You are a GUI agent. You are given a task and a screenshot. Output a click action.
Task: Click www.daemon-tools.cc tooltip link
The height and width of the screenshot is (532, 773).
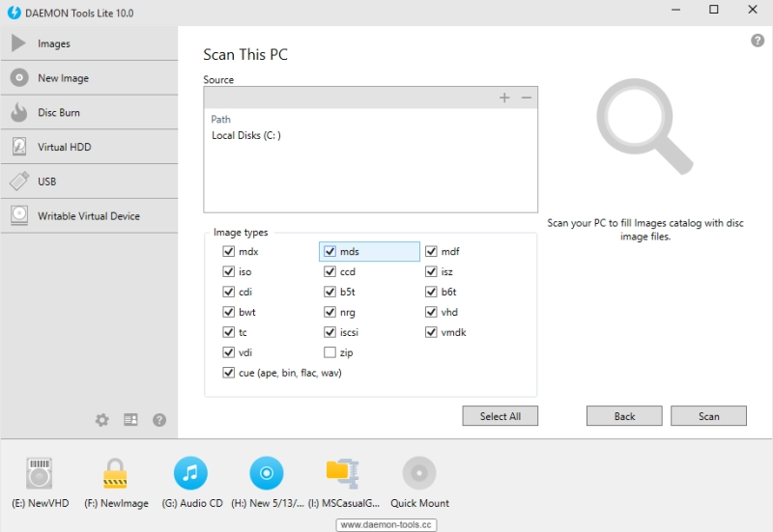click(386, 524)
